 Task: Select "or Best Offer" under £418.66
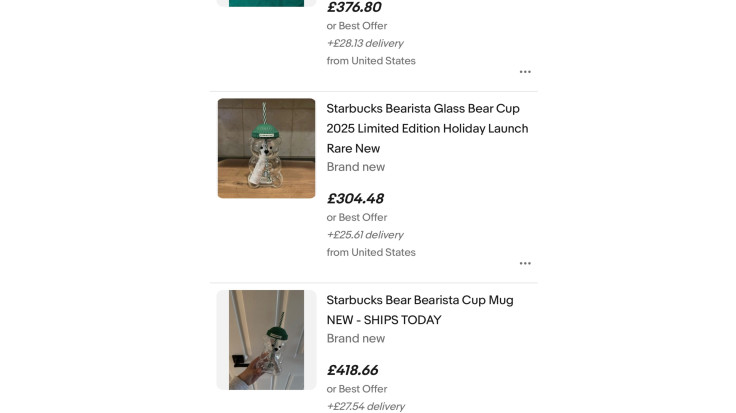click(x=357, y=389)
